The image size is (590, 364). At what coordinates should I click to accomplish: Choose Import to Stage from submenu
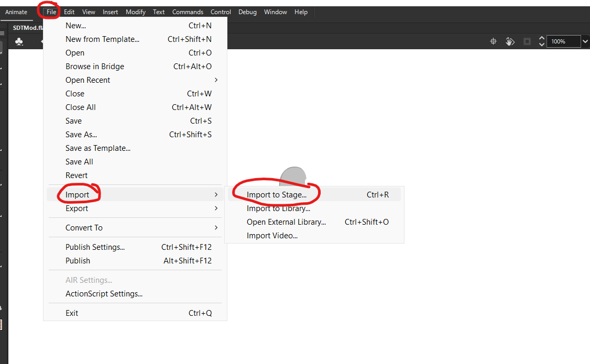click(276, 195)
